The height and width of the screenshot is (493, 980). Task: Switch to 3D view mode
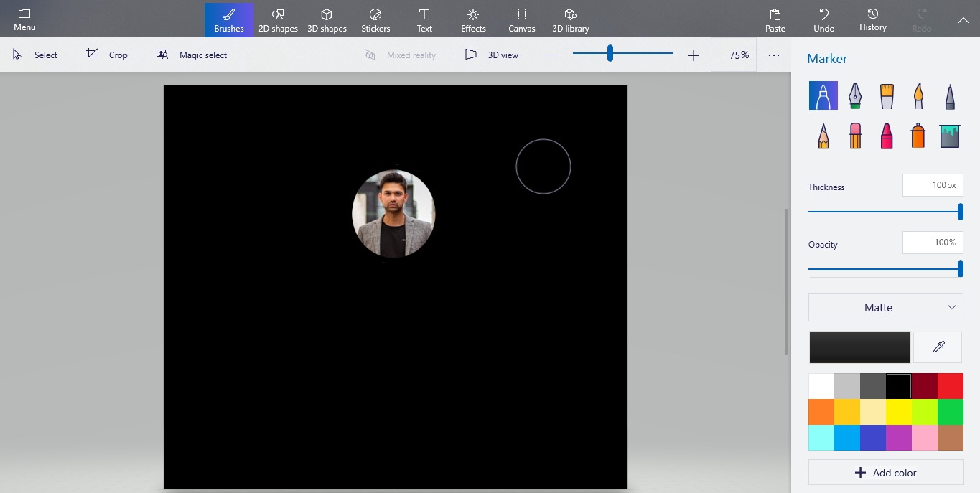click(492, 55)
